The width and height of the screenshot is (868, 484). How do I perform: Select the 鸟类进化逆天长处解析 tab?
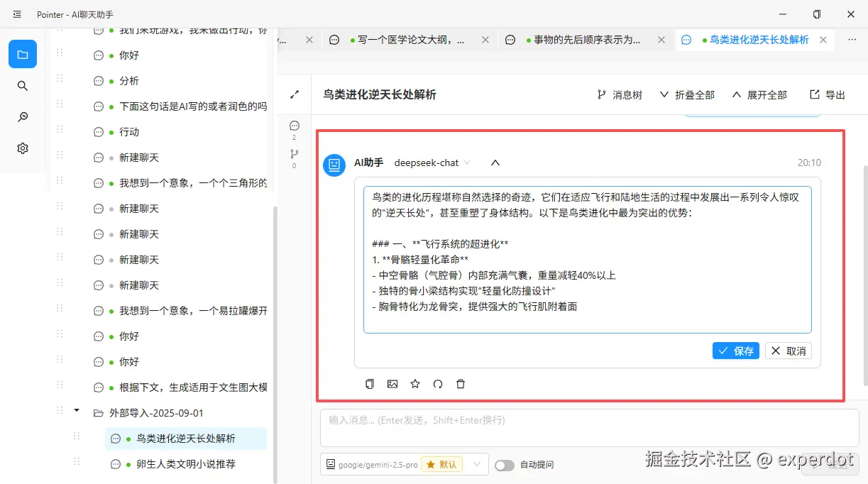[x=754, y=40]
